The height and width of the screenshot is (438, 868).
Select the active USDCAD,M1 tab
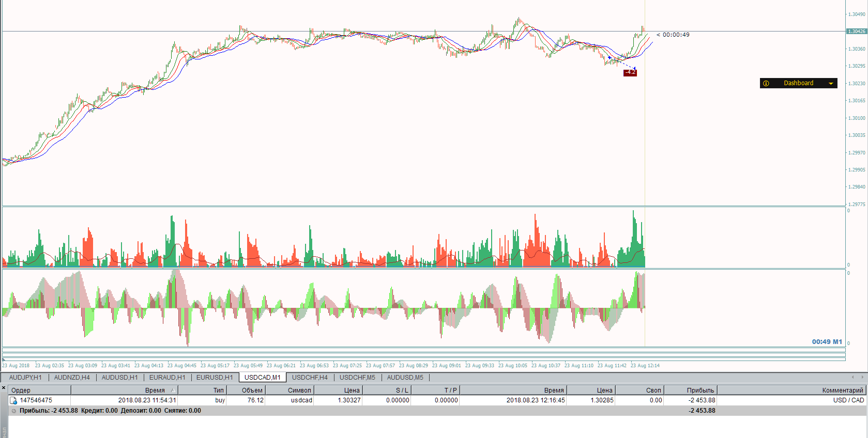coord(262,378)
